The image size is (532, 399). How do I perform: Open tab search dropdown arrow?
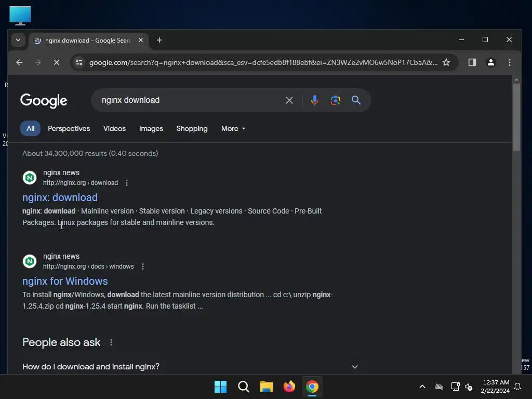pyautogui.click(x=18, y=40)
